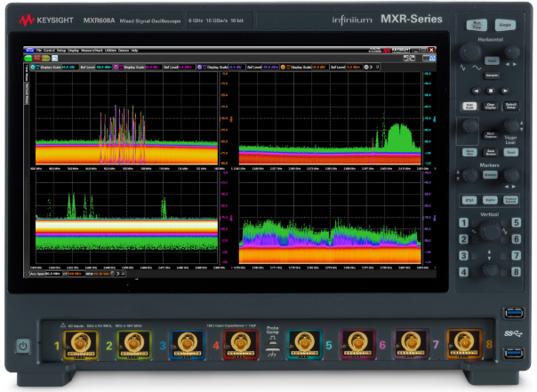The image size is (537, 392).
Task: Toggle vertical channel 3 key
Action: [463, 255]
